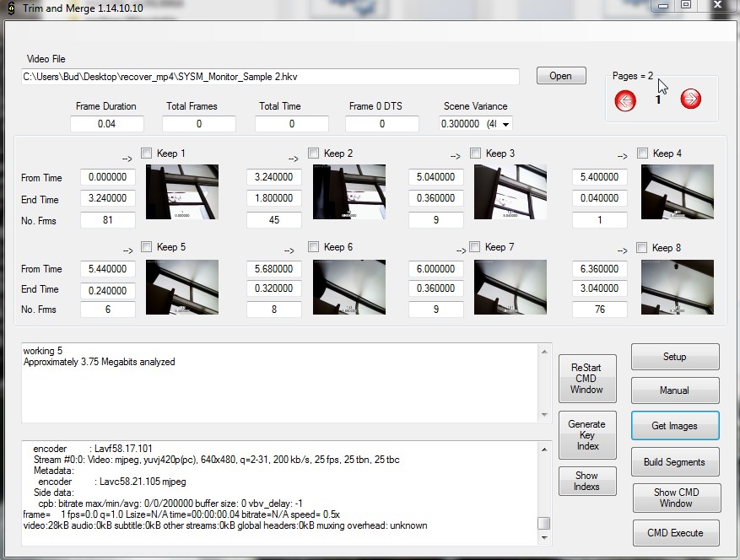Select the Keep 8 segment thumbnail
The height and width of the screenshot is (560, 740).
point(678,287)
